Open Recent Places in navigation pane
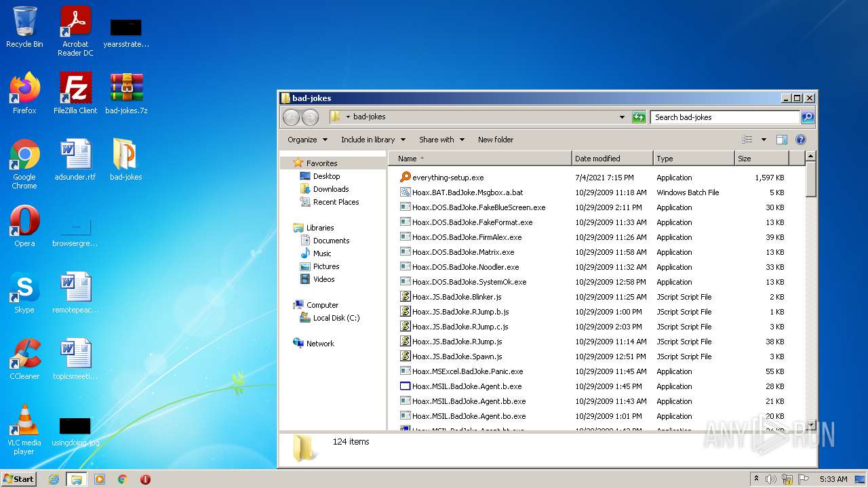This screenshot has height=488, width=868. (x=336, y=202)
